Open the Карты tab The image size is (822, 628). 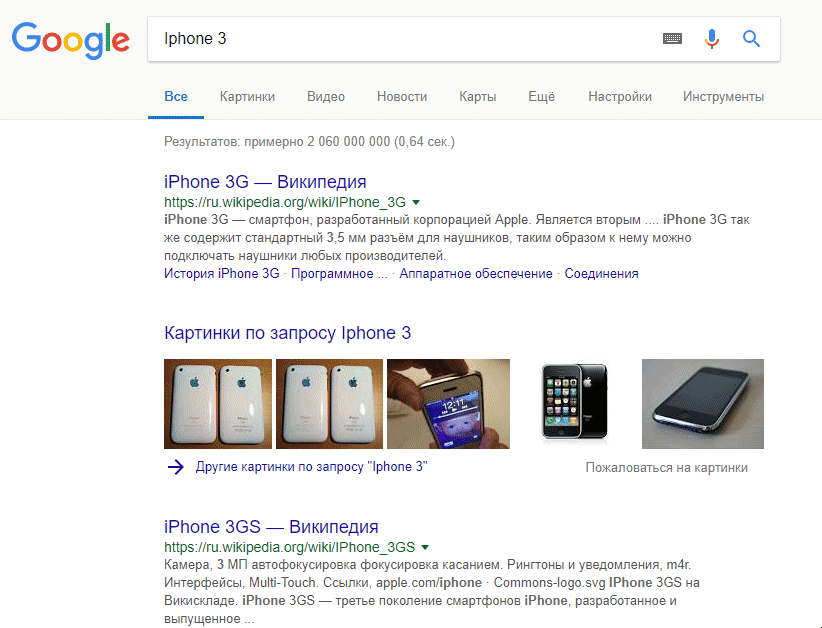pos(478,96)
